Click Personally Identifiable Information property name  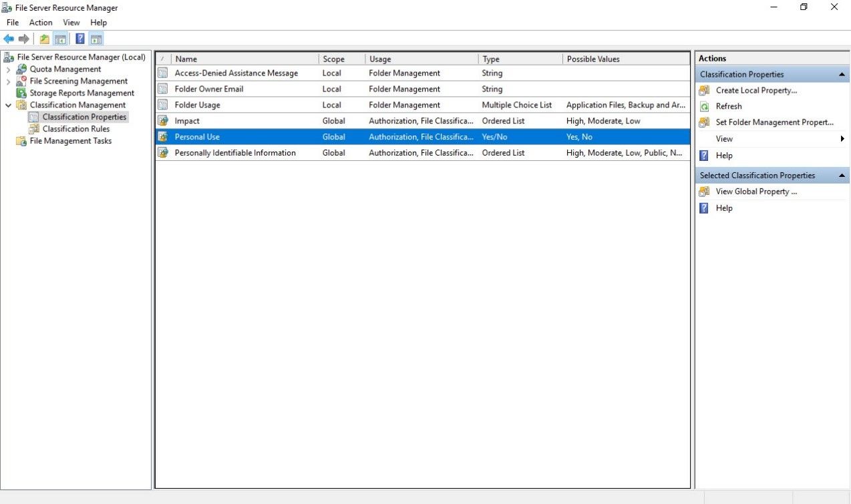click(235, 153)
